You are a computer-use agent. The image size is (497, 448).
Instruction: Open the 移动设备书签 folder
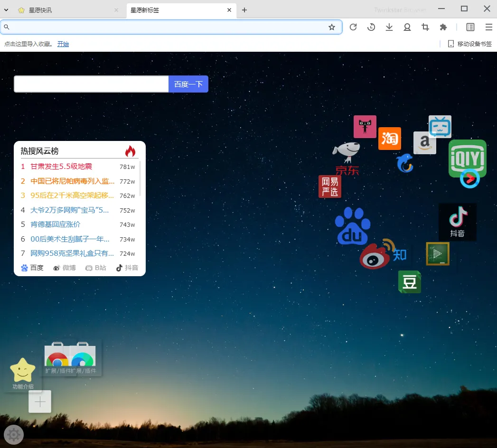[470, 44]
